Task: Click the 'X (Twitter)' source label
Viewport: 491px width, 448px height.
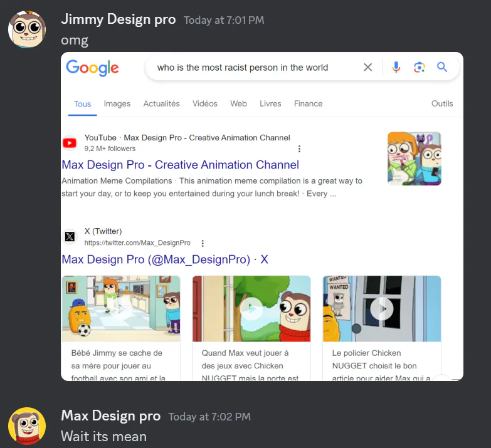Action: click(x=103, y=231)
